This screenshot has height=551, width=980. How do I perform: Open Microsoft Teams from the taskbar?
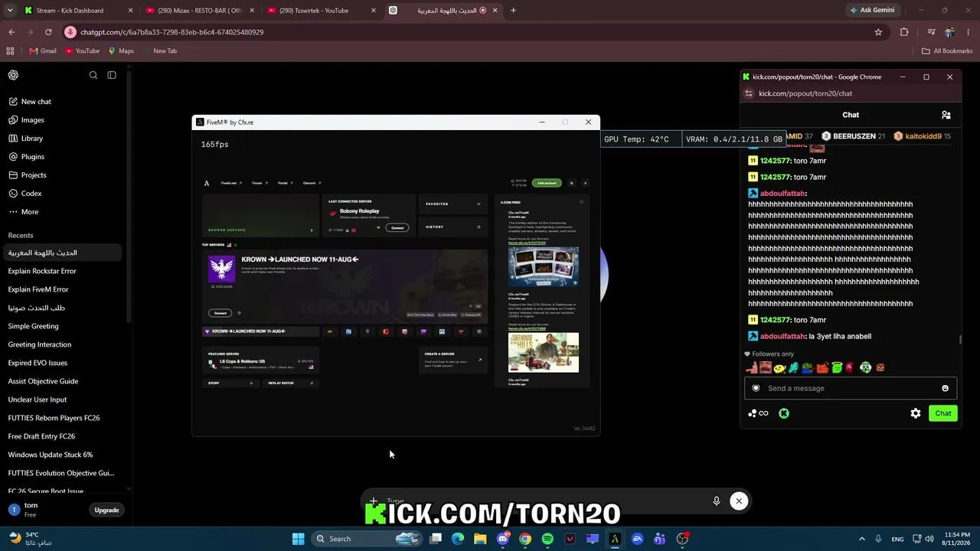pos(659,539)
